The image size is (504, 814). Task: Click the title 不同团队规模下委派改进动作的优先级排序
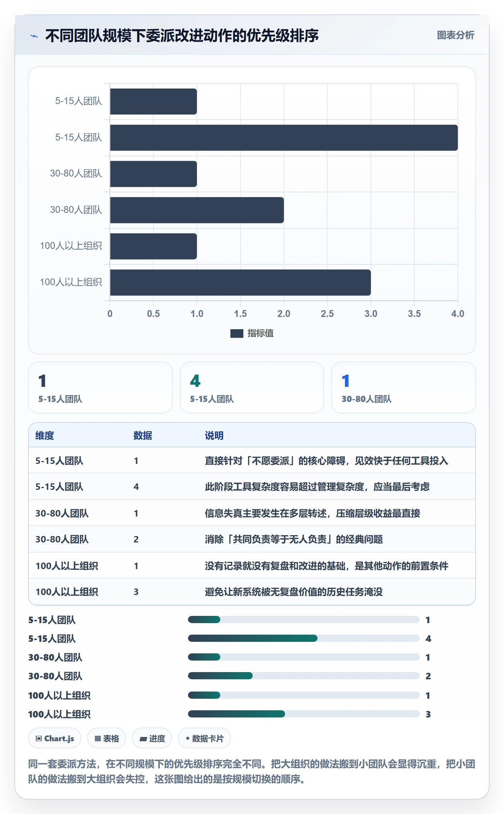[x=182, y=36]
